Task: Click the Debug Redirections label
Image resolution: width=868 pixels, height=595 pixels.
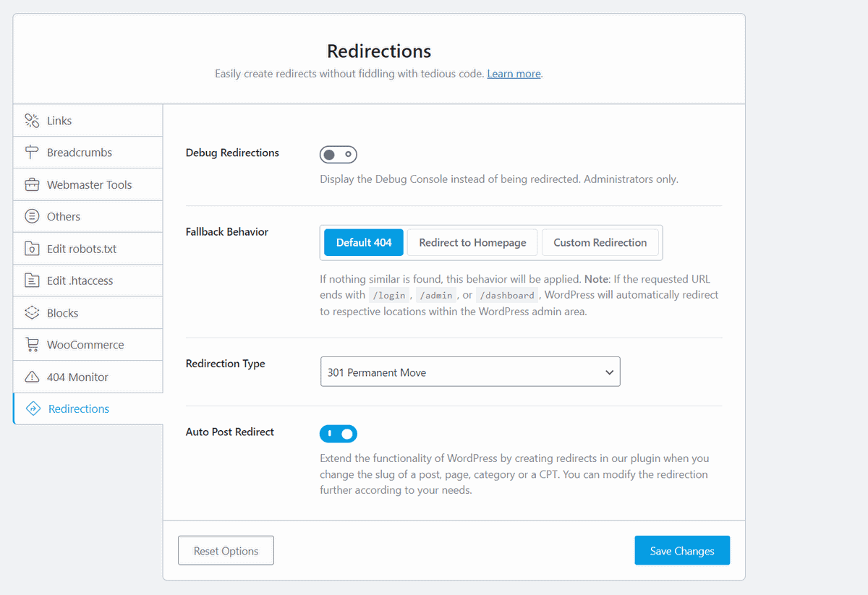Action: [232, 153]
